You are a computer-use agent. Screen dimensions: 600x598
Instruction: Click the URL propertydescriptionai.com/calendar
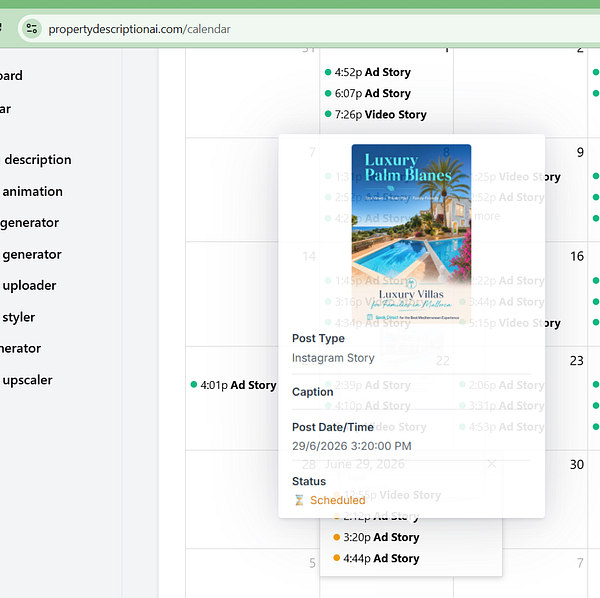pos(139,29)
